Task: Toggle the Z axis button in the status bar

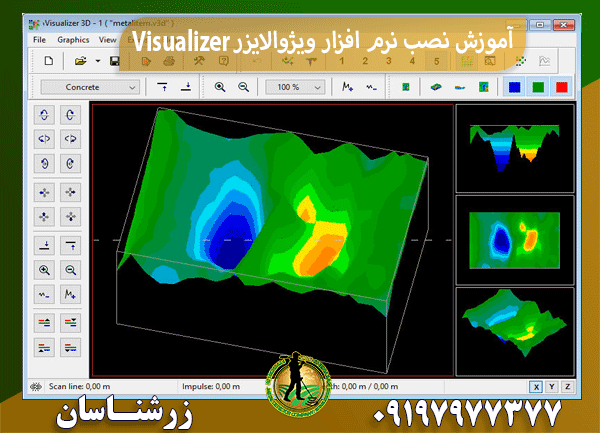Action: point(567,387)
